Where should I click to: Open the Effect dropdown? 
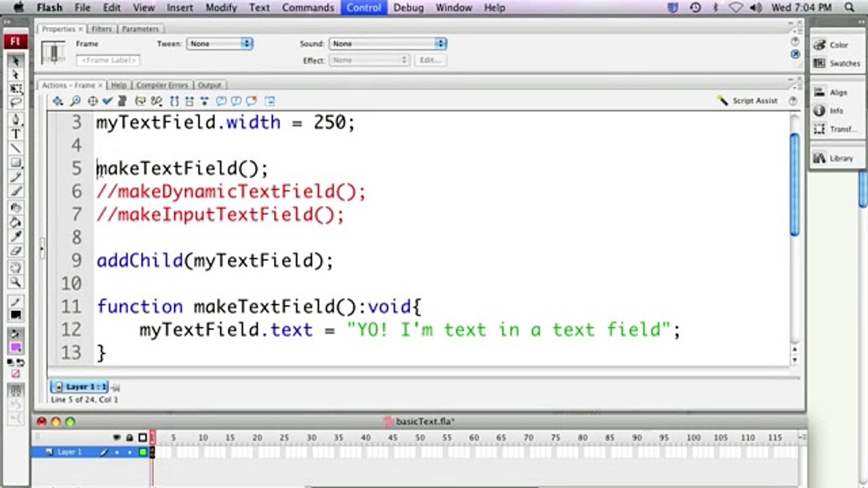coord(370,60)
